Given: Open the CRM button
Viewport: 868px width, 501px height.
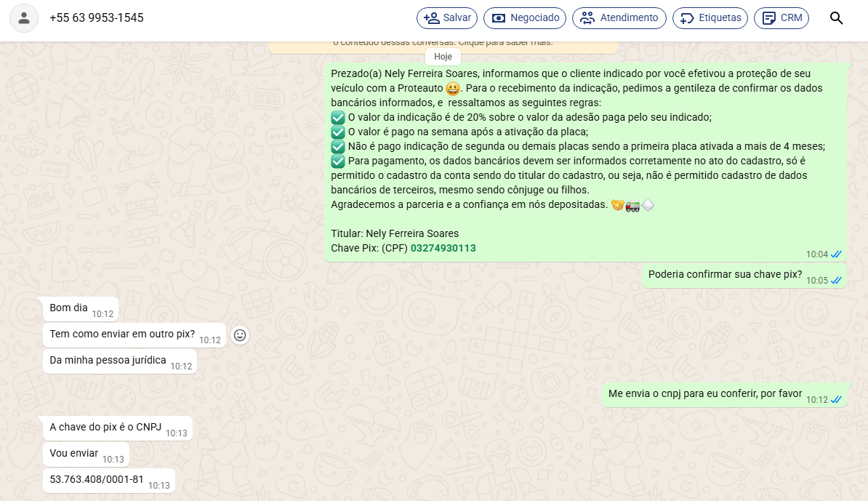Looking at the screenshot, I should click(x=781, y=18).
